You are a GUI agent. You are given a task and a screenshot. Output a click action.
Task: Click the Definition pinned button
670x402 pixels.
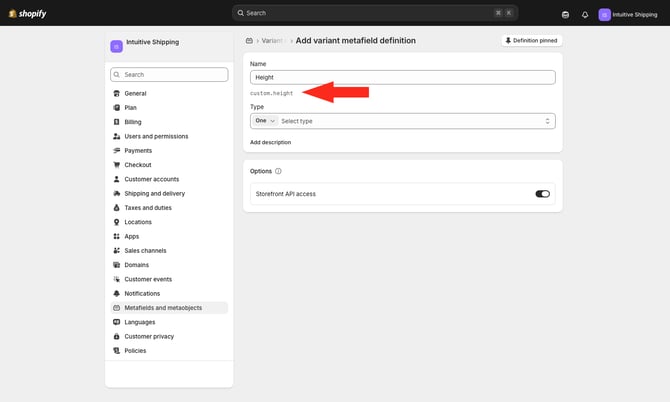click(x=531, y=41)
